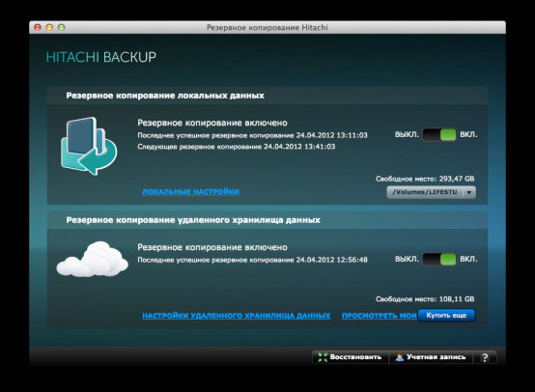Click the cloud storage icon

(92, 260)
